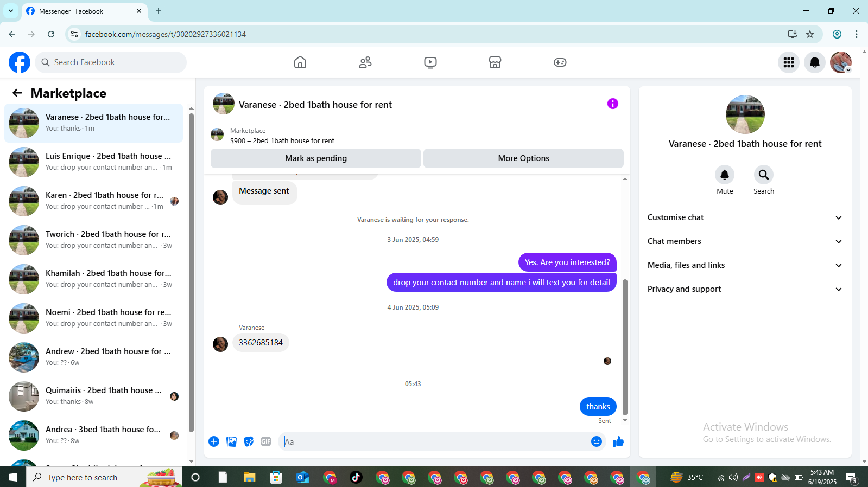Open Outlook from the taskbar
The width and height of the screenshot is (868, 487).
tap(302, 477)
